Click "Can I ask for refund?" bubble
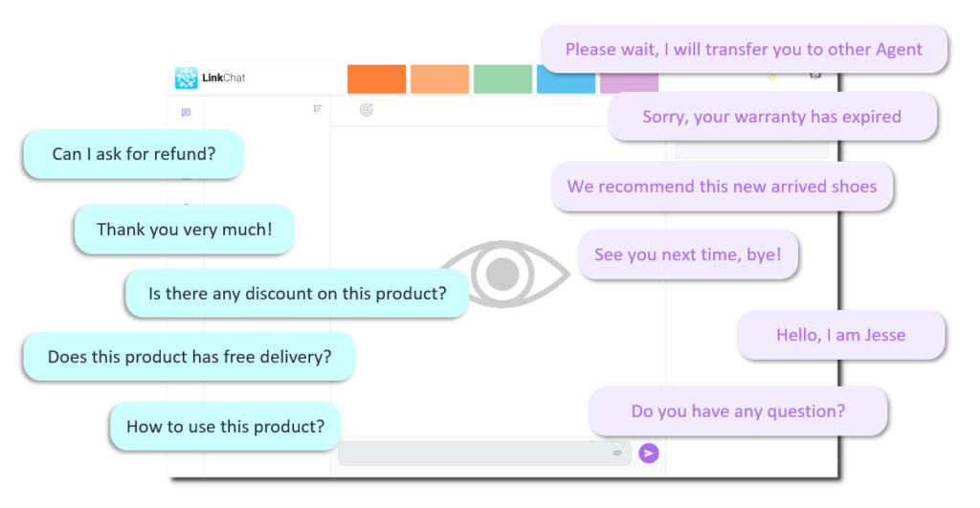980x508 pixels. click(134, 154)
